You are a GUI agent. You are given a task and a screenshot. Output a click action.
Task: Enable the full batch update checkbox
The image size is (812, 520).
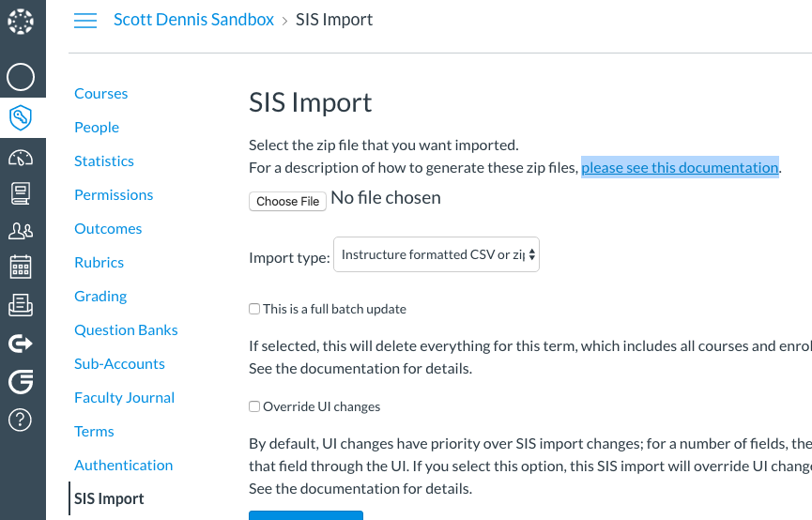[254, 309]
